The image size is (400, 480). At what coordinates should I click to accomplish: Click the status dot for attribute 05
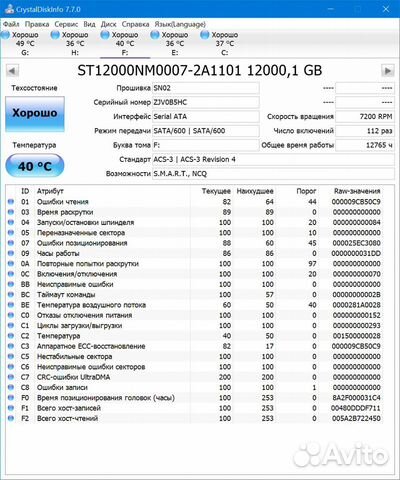coord(11,233)
